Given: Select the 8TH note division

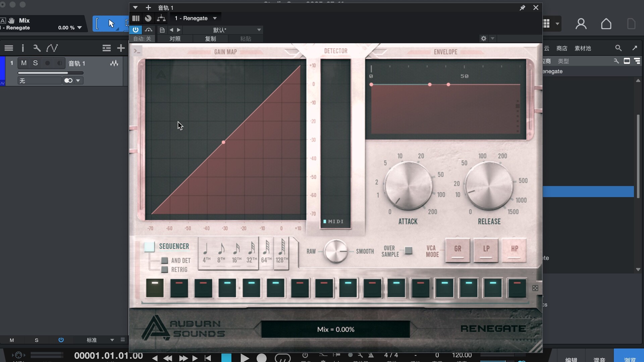Looking at the screenshot, I should [221, 253].
